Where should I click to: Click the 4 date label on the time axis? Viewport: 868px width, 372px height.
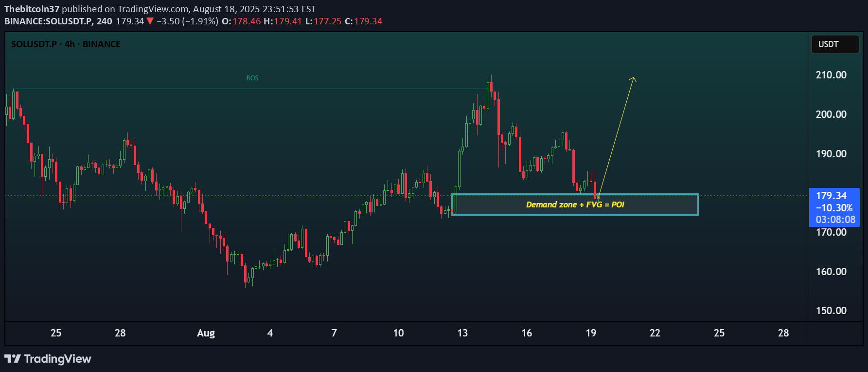coord(270,333)
